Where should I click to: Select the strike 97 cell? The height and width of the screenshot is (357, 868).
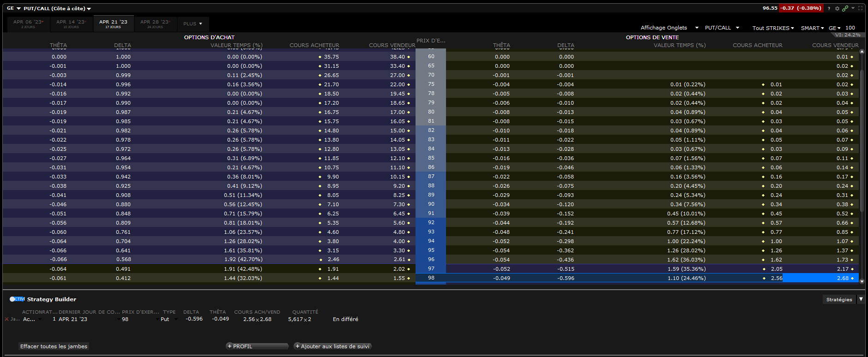[431, 268]
